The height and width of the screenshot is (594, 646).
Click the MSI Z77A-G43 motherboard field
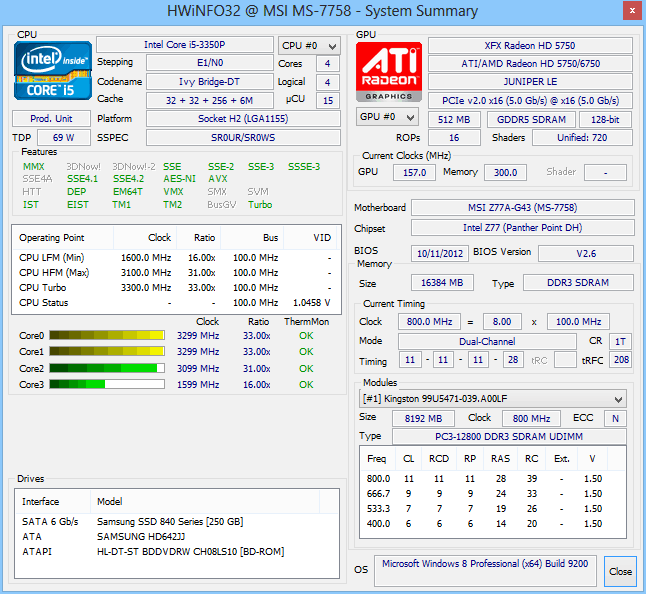tap(521, 208)
